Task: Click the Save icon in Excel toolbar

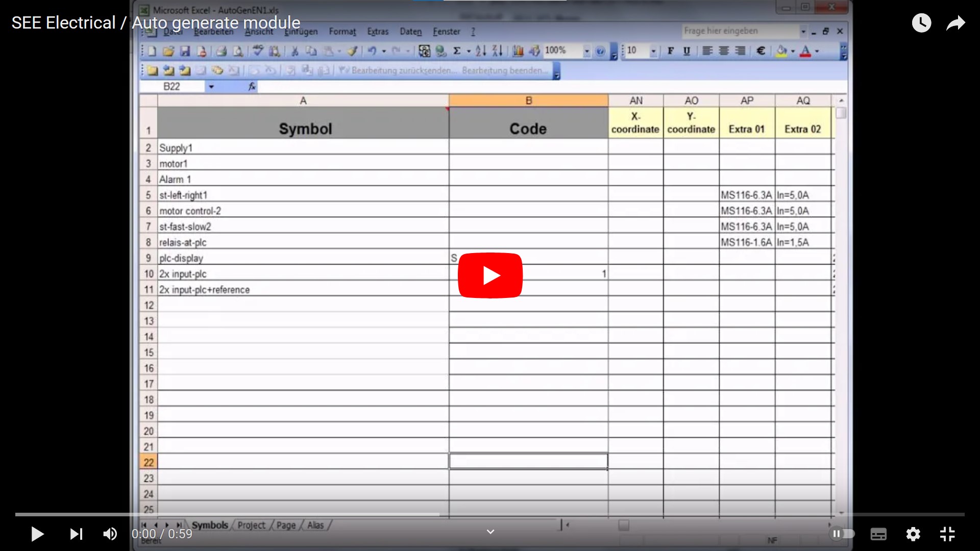Action: tap(185, 51)
